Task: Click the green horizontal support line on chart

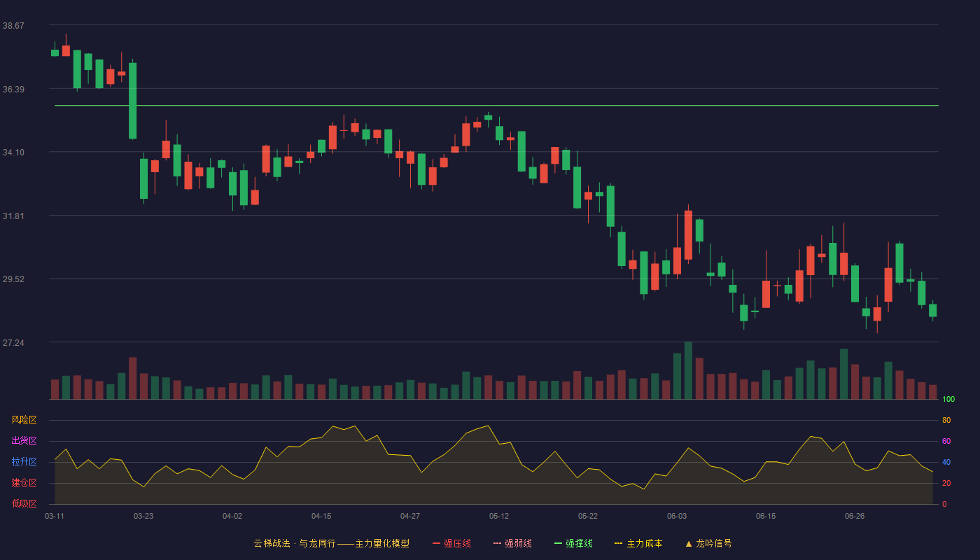Action: click(x=496, y=106)
